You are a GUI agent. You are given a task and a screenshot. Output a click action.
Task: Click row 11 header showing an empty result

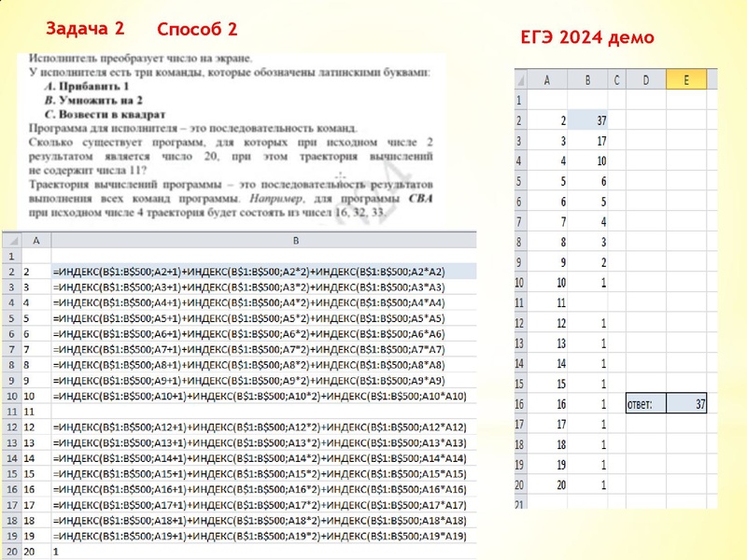pos(519,302)
